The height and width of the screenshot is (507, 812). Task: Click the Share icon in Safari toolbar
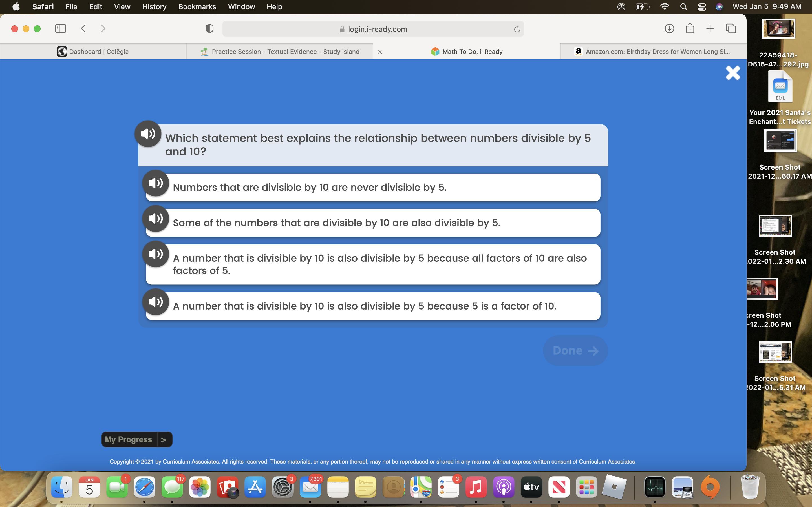tap(690, 28)
